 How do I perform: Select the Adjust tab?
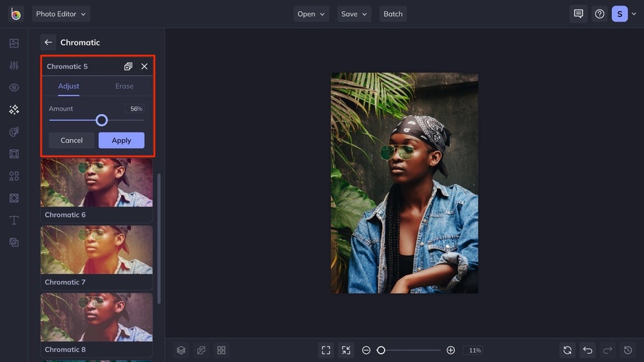pos(69,86)
